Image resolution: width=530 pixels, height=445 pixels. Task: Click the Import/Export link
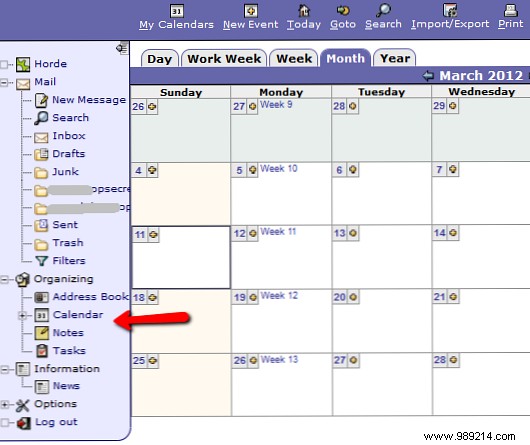click(x=450, y=24)
